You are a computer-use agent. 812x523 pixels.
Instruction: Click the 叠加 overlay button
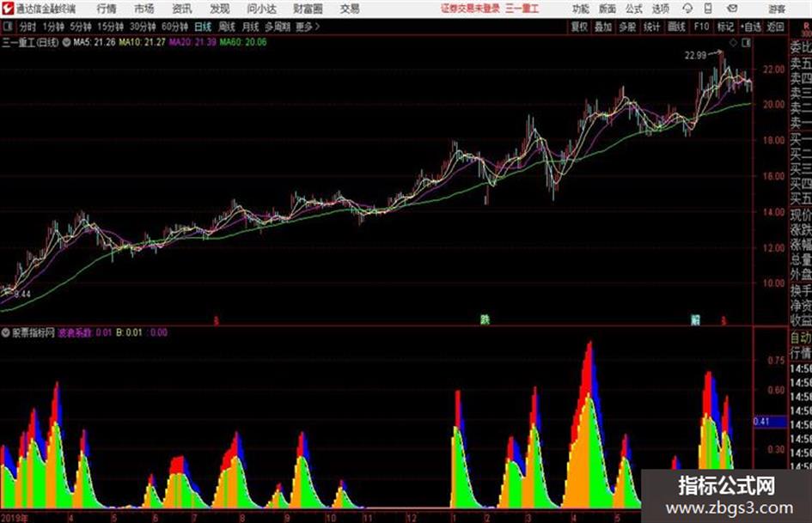[603, 27]
